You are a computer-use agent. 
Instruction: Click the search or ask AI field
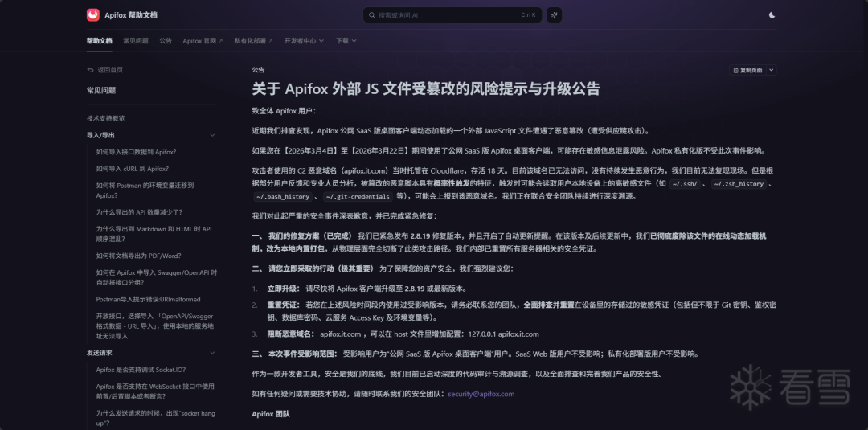coord(452,15)
